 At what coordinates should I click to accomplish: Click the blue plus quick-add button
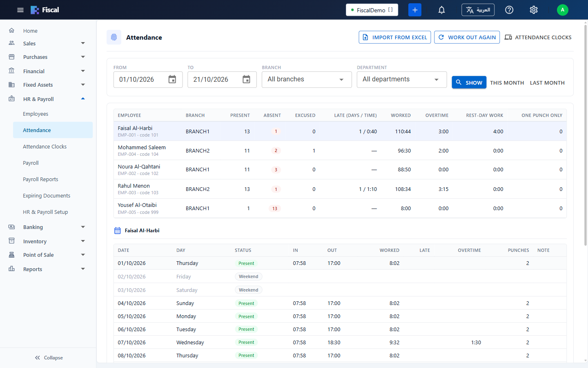tap(415, 10)
